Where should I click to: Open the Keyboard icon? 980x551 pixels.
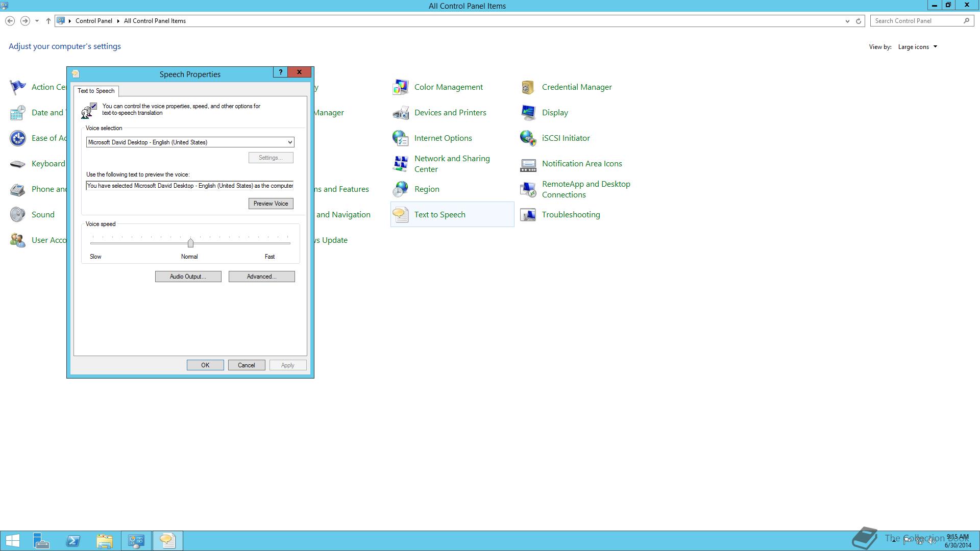pos(18,164)
